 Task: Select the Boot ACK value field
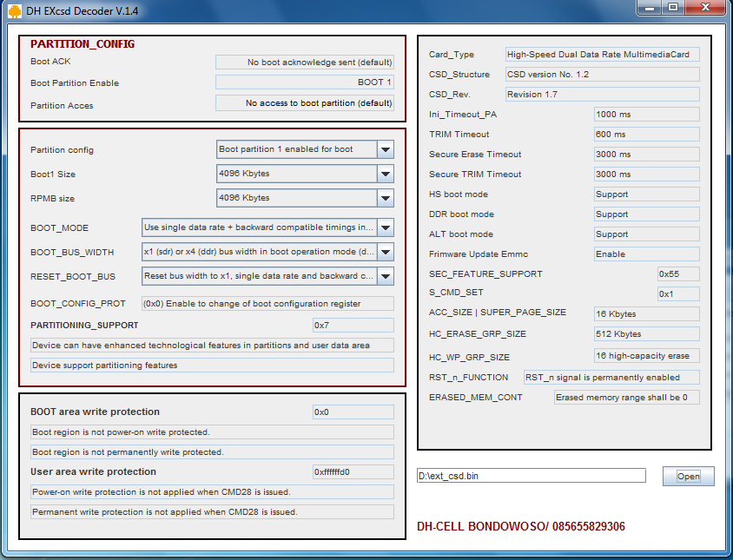click(x=305, y=63)
